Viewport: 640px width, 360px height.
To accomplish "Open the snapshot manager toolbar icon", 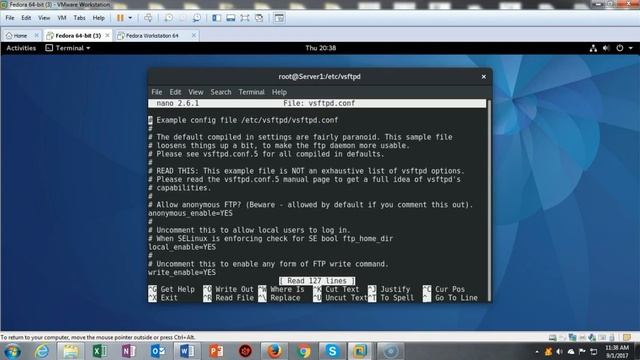I will [x=197, y=18].
